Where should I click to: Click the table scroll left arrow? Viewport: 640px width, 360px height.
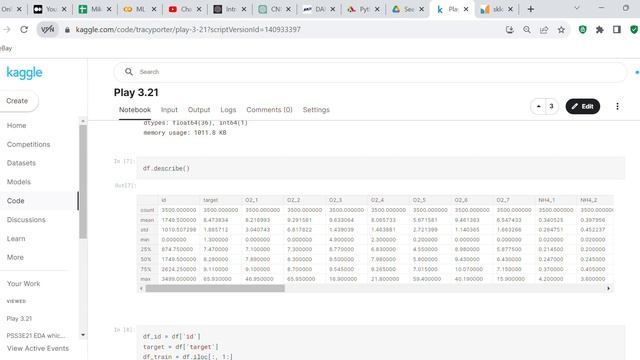141,289
